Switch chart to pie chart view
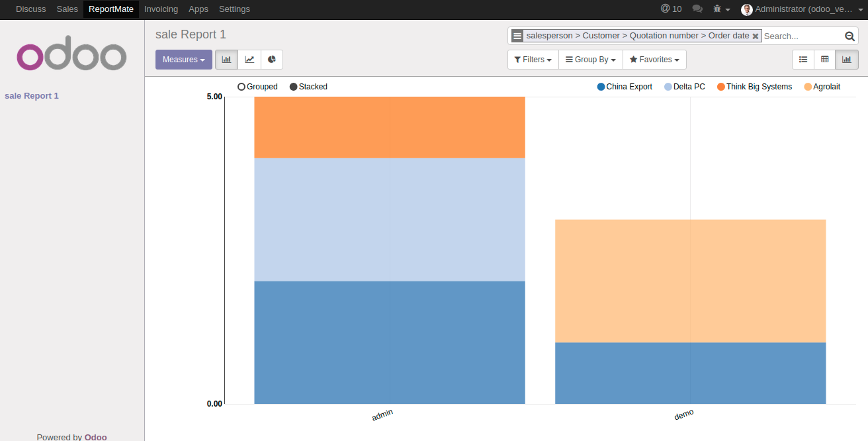 [x=272, y=59]
